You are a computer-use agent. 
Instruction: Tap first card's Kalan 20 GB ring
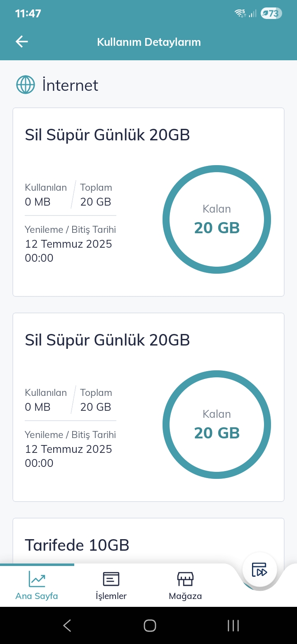[217, 219]
